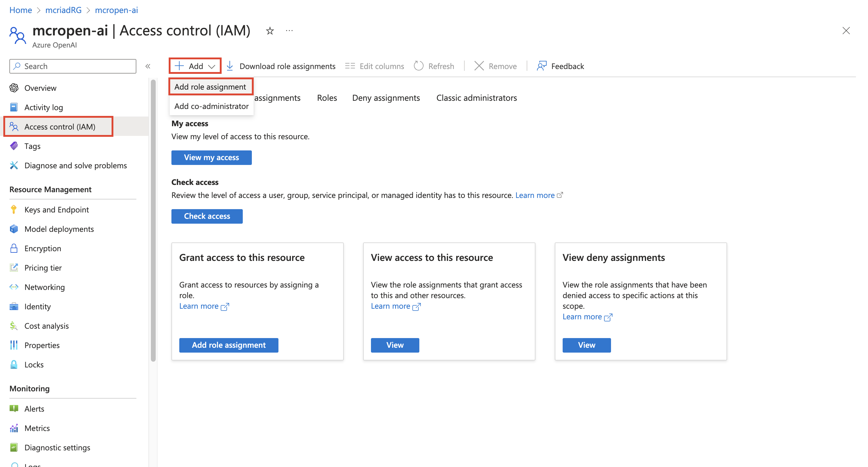Click the Metrics chart icon
Image resolution: width=868 pixels, height=467 pixels.
(x=14, y=428)
